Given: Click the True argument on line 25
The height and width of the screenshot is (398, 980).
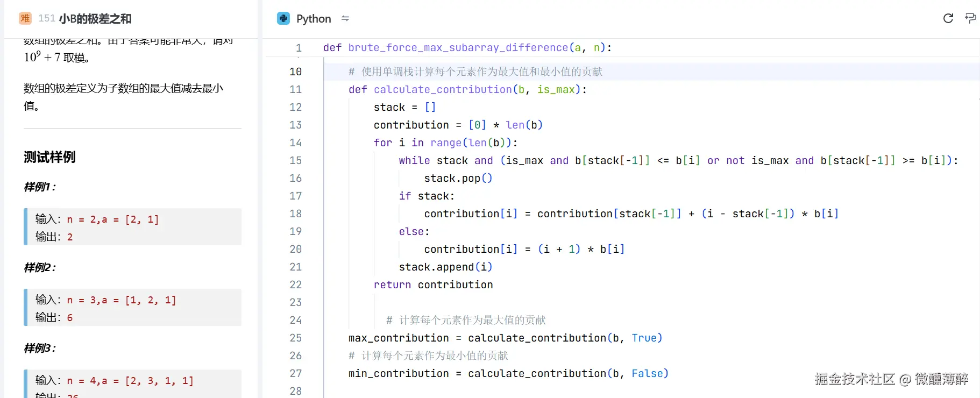Looking at the screenshot, I should click(x=644, y=338).
